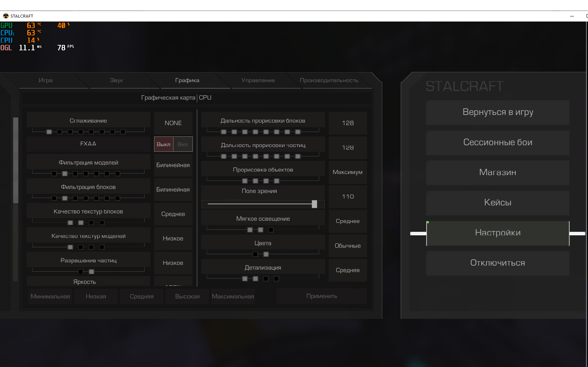Select the Графика tab

pyautogui.click(x=187, y=80)
